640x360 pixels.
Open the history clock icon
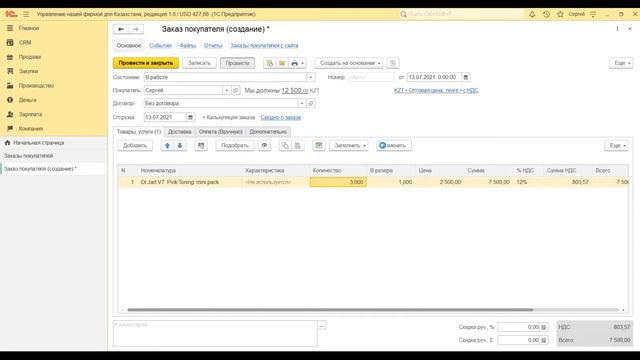coord(546,14)
